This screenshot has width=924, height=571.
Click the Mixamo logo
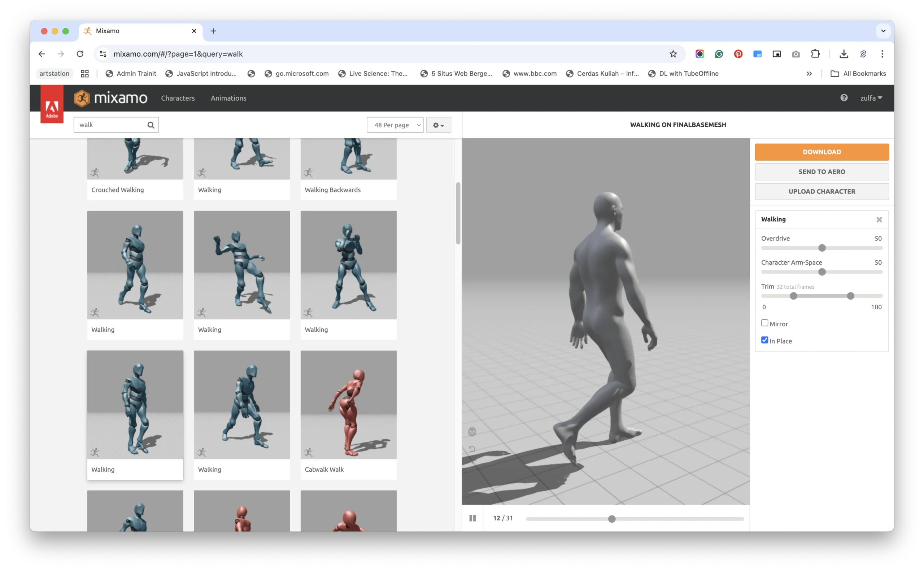click(111, 98)
